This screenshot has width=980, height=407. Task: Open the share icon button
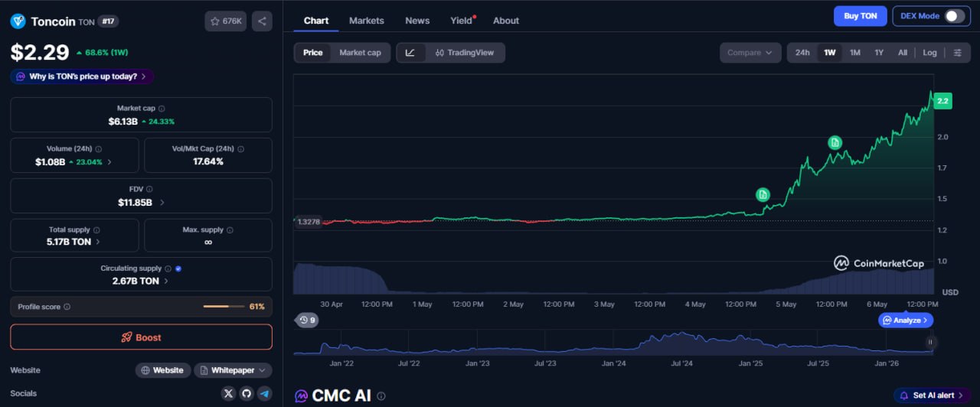262,21
